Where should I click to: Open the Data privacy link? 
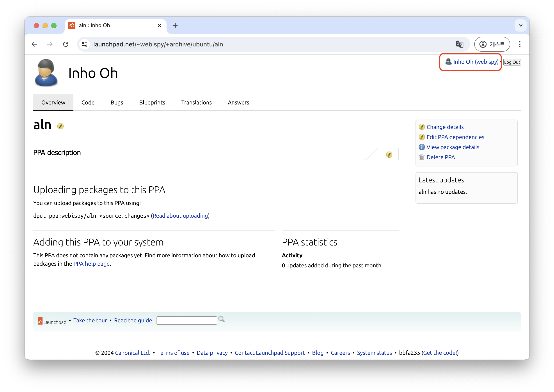212,353
